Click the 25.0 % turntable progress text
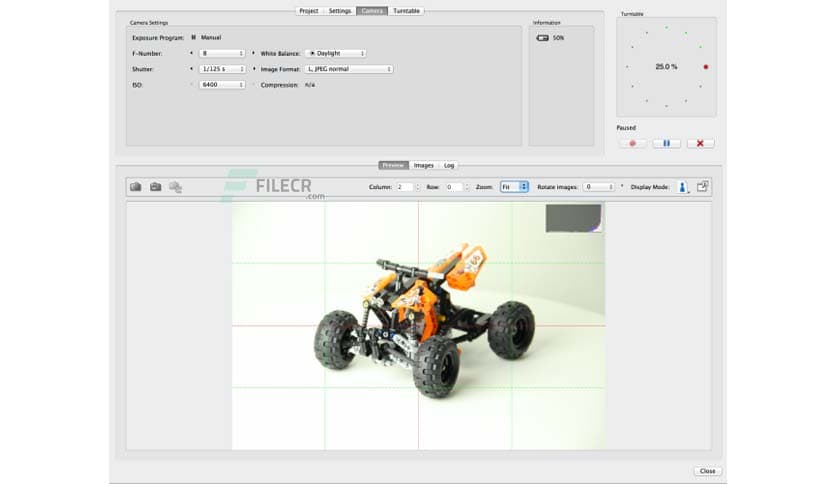The image size is (836, 484). pyautogui.click(x=666, y=67)
